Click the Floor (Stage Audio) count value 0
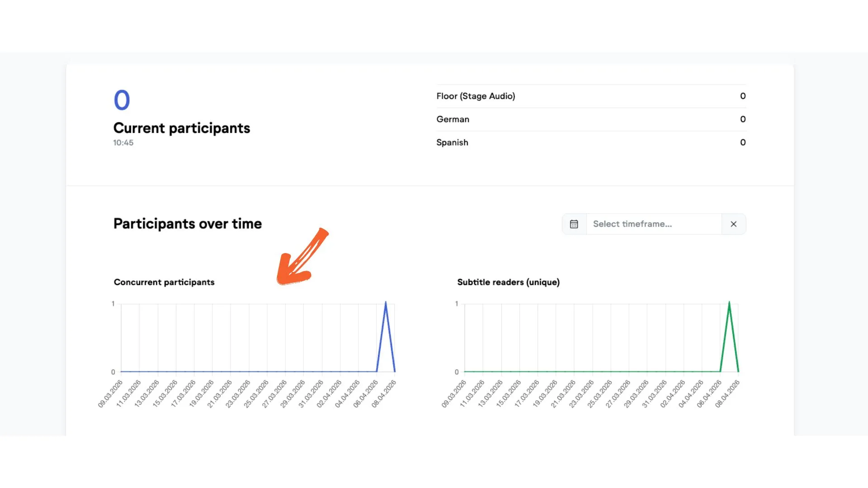 point(743,96)
